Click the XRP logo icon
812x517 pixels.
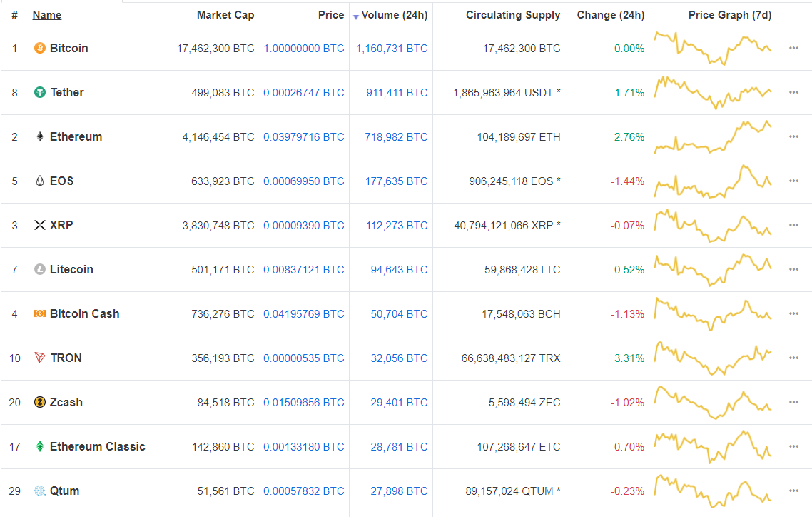click(x=40, y=226)
